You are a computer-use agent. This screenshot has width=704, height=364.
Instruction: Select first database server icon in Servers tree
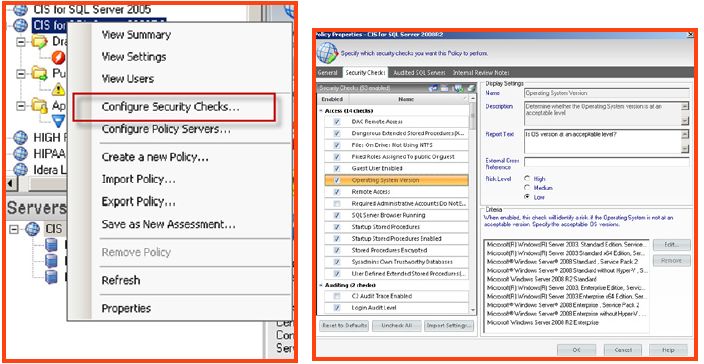pyautogui.click(x=51, y=245)
